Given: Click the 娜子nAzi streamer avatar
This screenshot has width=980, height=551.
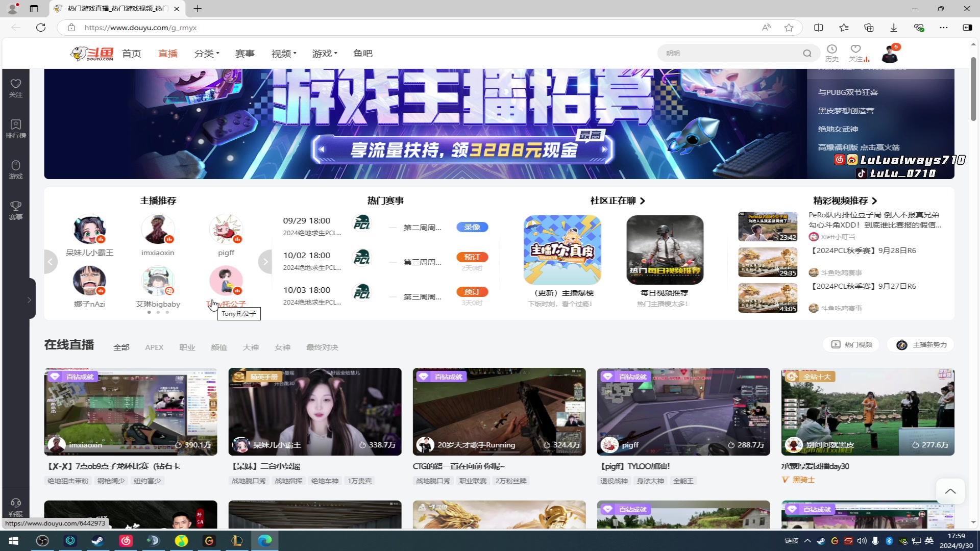Looking at the screenshot, I should click(89, 281).
